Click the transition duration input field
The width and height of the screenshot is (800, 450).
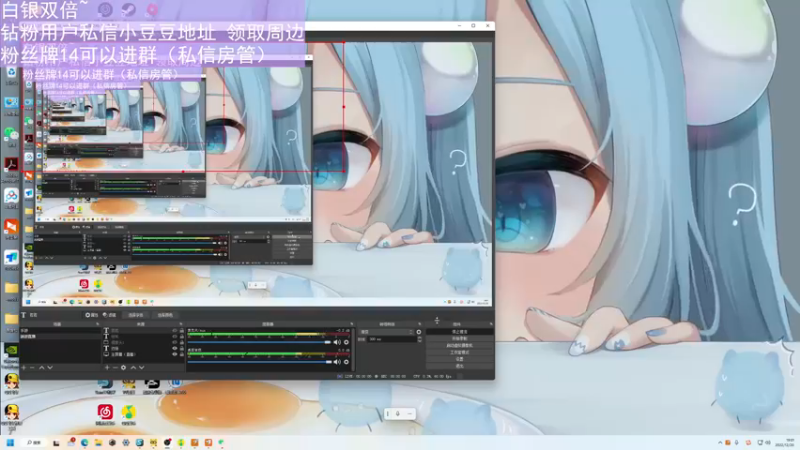point(392,339)
